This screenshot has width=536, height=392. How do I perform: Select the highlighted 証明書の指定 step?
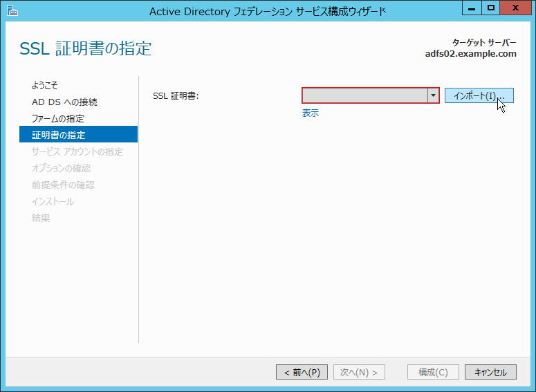pyautogui.click(x=79, y=134)
